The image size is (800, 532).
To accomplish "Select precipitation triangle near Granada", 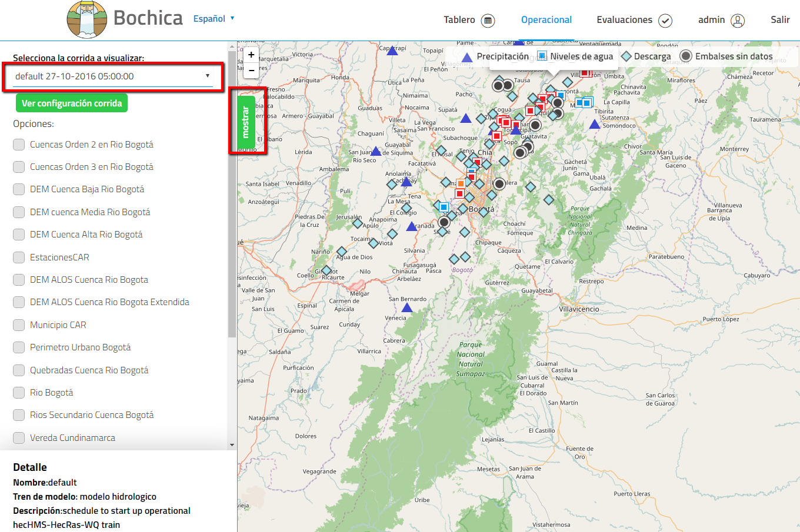I will [x=412, y=226].
